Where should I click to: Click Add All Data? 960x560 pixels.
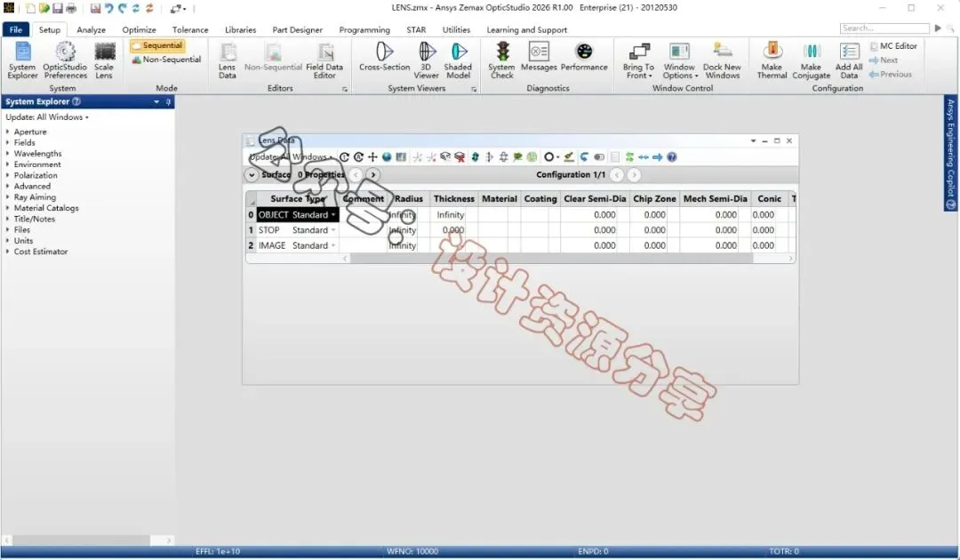(849, 60)
